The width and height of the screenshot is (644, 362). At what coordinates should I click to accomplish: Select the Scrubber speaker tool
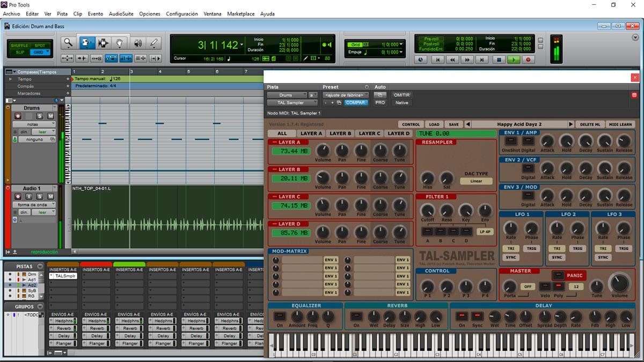click(137, 43)
